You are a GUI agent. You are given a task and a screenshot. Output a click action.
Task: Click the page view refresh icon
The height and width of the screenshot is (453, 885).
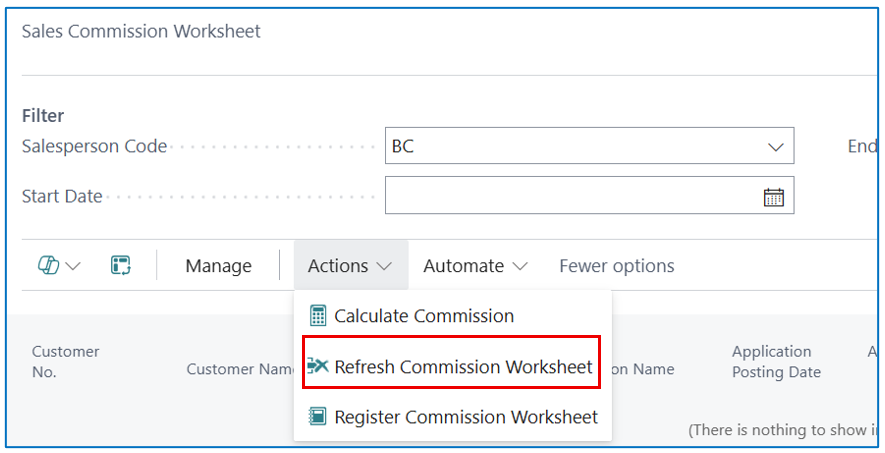coord(121,265)
